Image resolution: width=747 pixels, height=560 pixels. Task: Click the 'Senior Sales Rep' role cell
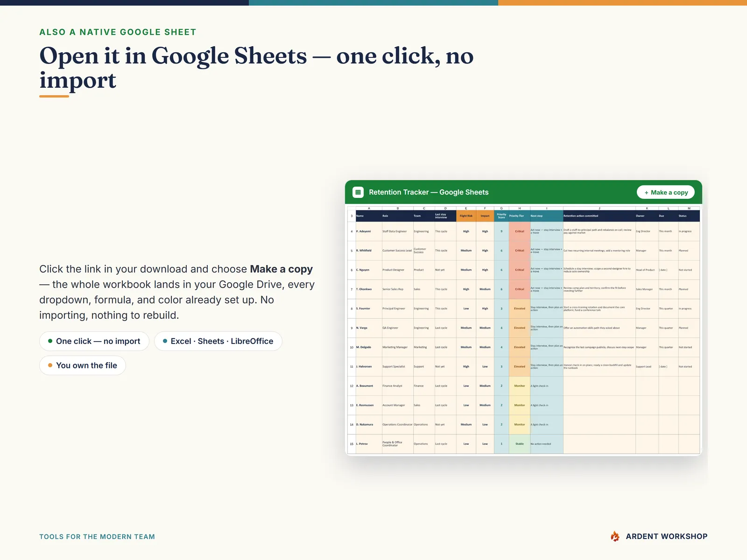pos(397,289)
